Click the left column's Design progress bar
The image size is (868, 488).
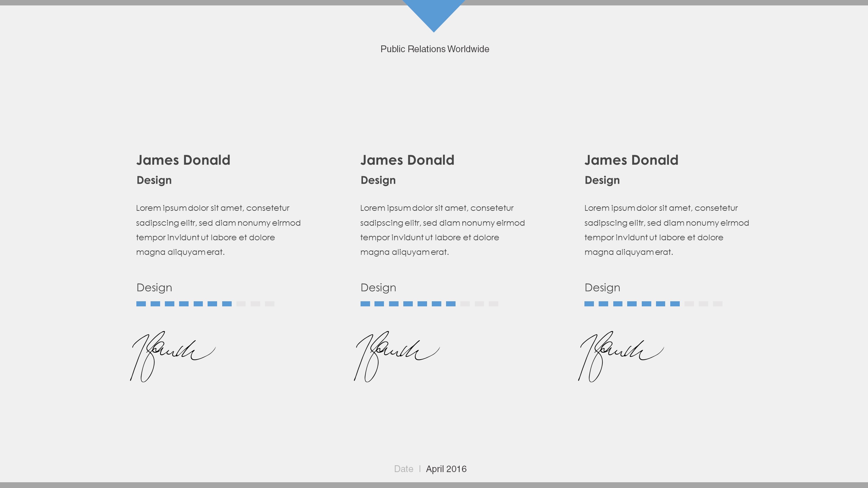tap(205, 304)
